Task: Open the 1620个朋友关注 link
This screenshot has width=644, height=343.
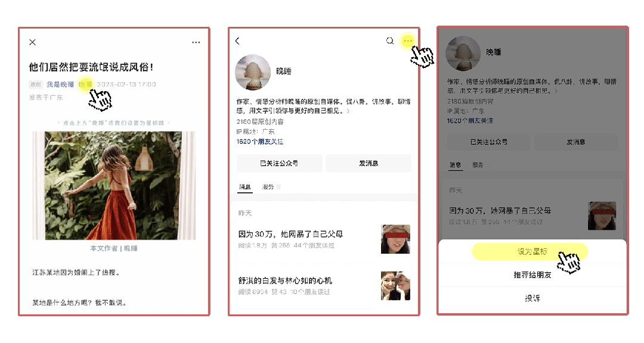Action: tap(259, 142)
